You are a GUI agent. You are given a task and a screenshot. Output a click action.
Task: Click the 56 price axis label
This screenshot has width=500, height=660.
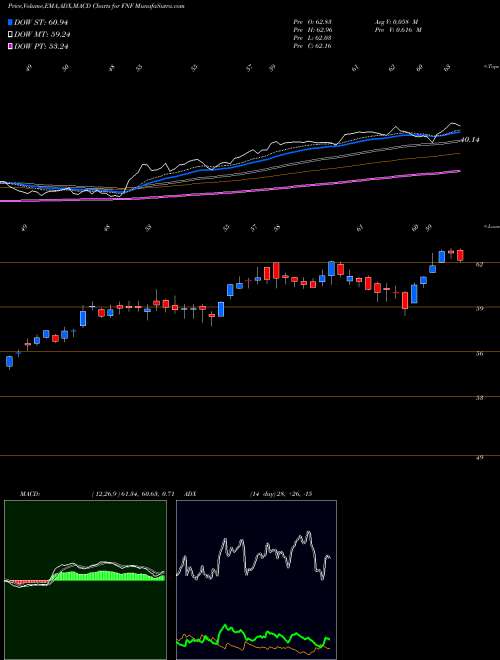point(481,354)
